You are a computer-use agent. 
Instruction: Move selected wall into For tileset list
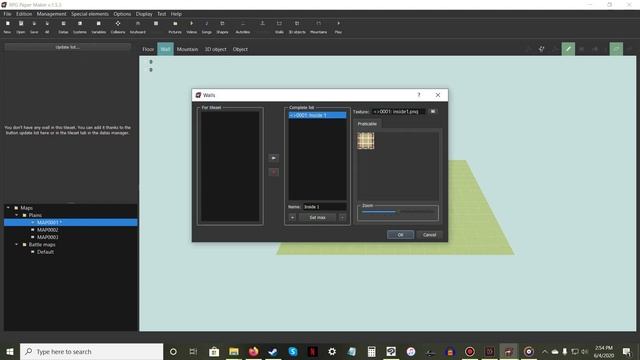point(273,158)
